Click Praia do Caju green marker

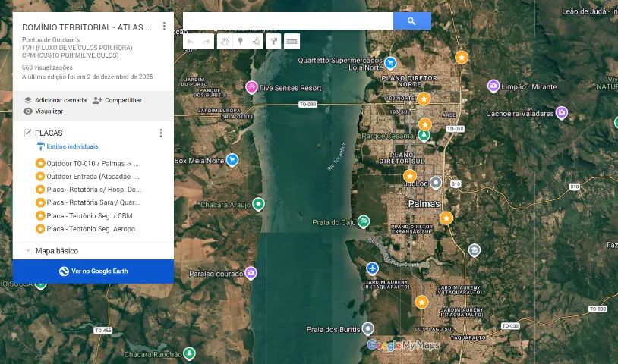[x=364, y=221]
